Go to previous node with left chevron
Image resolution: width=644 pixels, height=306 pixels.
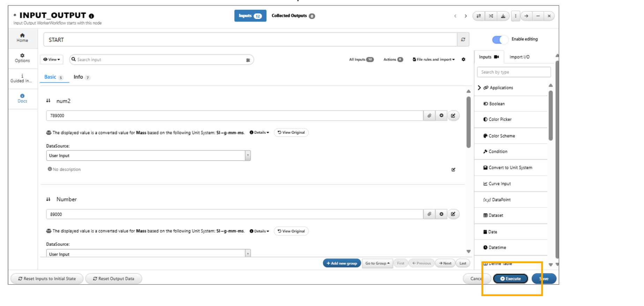tap(455, 16)
